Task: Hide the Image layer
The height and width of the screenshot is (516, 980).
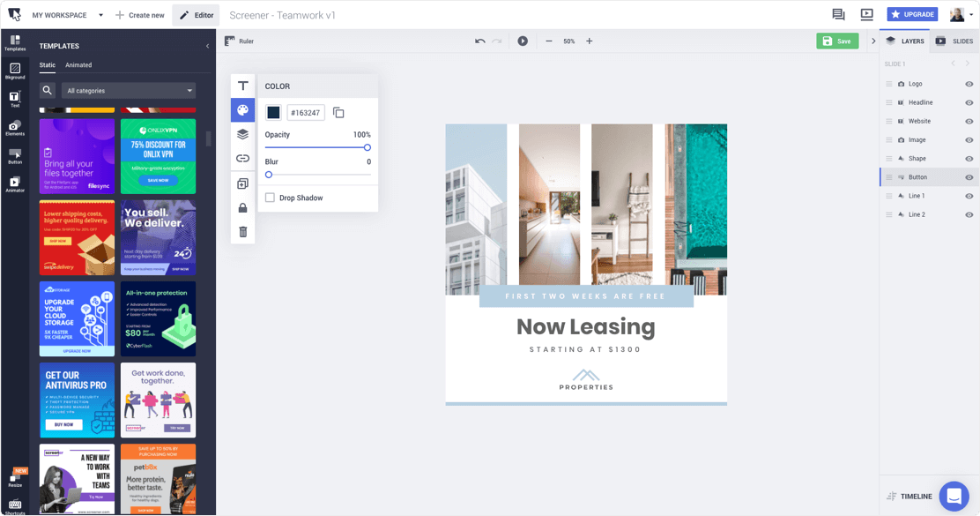Action: pyautogui.click(x=969, y=140)
